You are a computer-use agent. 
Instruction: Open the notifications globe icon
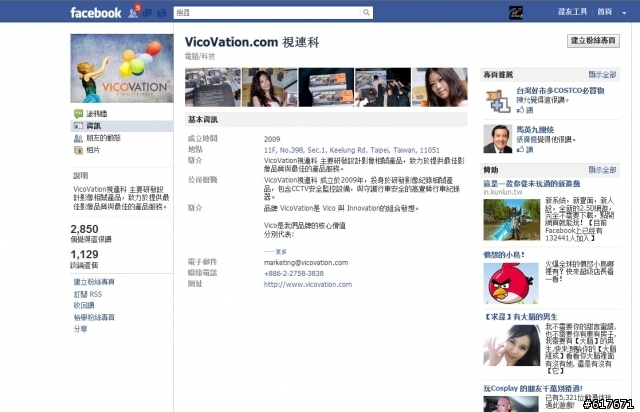click(x=162, y=13)
